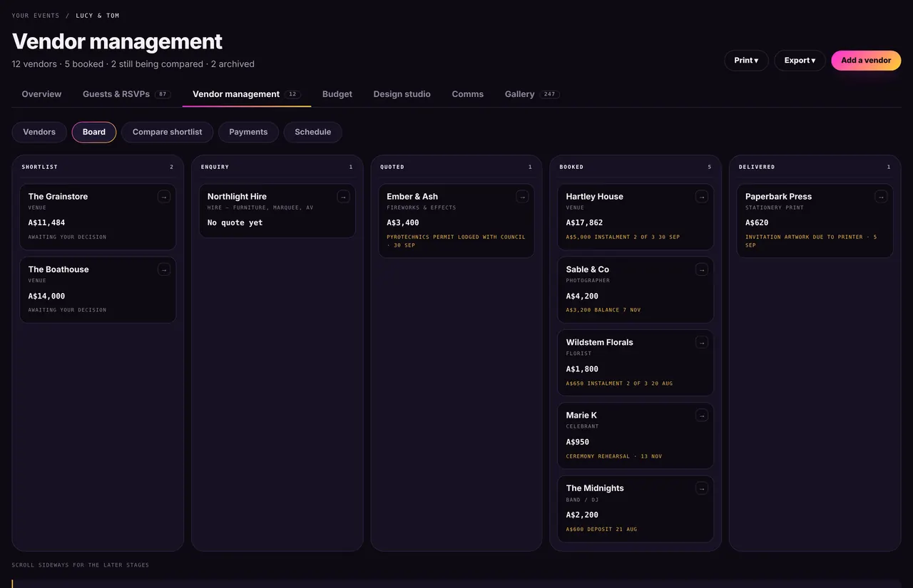The height and width of the screenshot is (588, 913).
Task: Click the arrow icon on The Grainstore card
Action: tap(164, 197)
